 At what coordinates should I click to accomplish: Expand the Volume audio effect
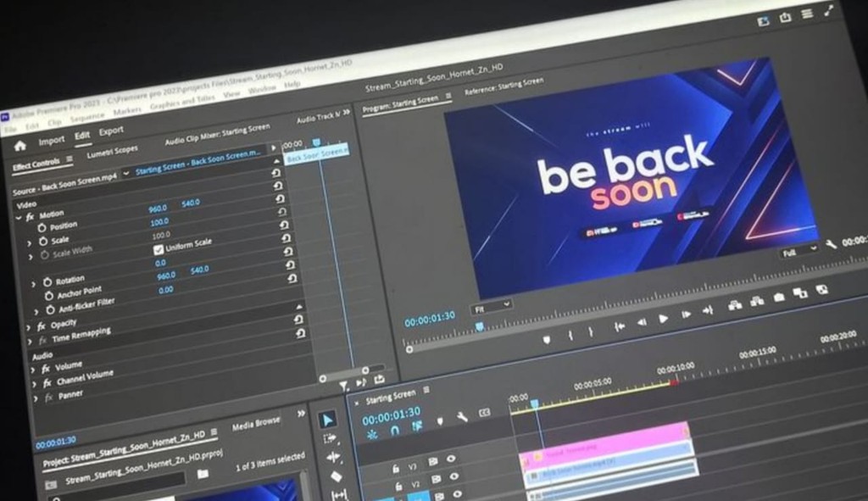click(33, 370)
